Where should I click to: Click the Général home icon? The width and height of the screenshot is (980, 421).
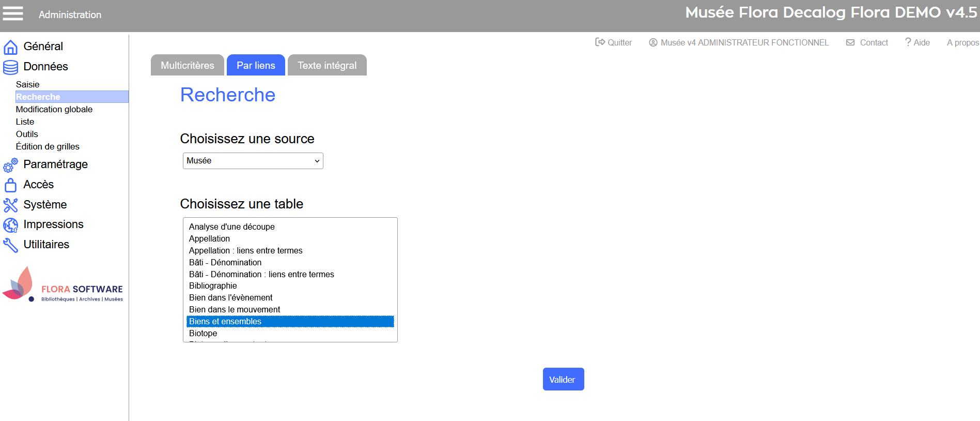tap(10, 47)
